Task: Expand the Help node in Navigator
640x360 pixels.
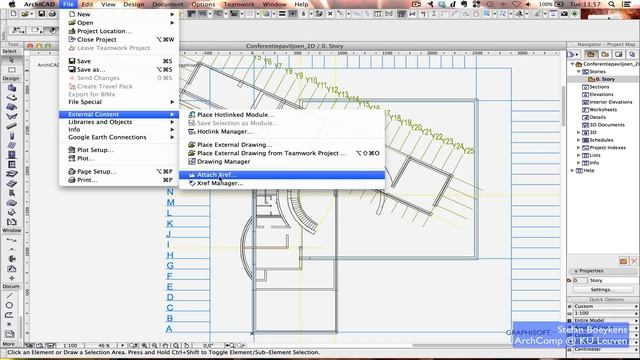Action: 572,170
